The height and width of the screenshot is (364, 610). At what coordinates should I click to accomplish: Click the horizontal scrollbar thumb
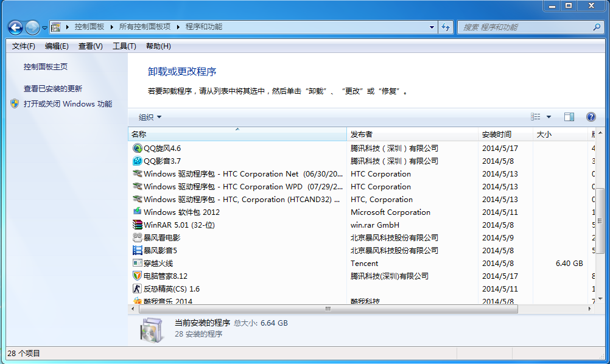pyautogui.click(x=328, y=309)
